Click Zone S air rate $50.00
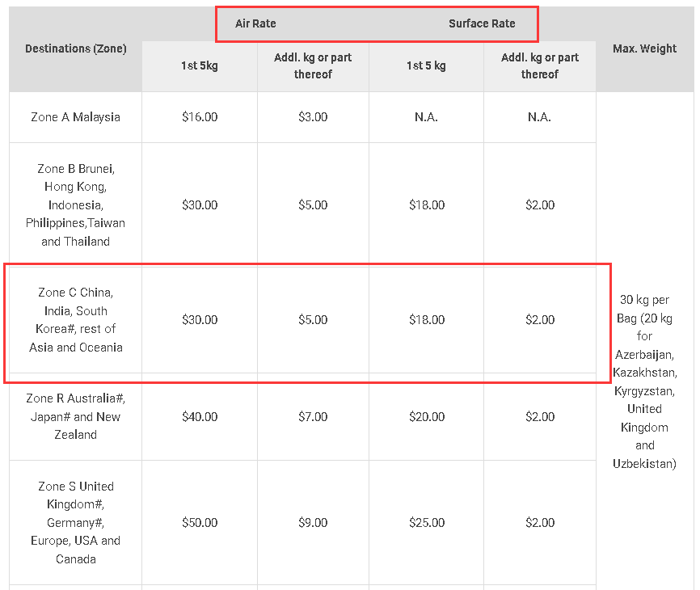 (200, 523)
